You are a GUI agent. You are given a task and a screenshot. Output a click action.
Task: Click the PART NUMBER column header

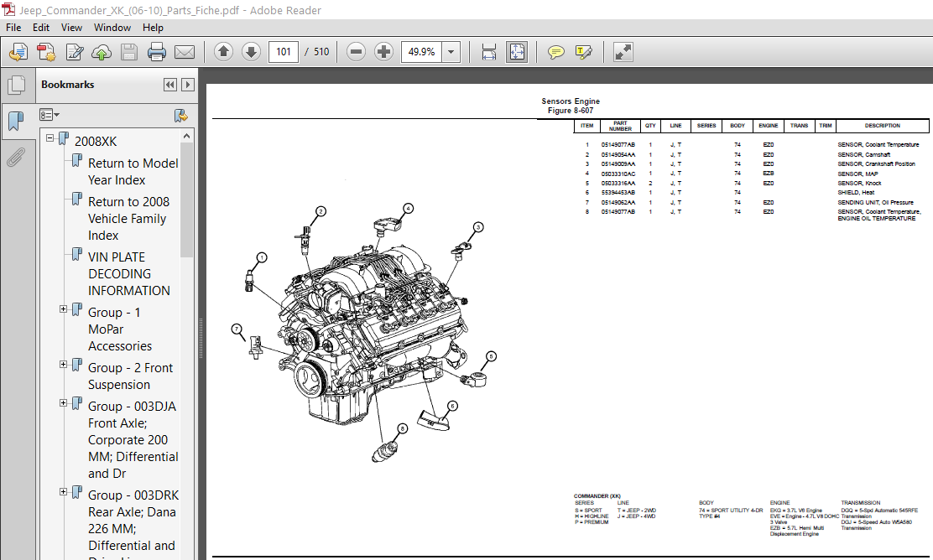pos(620,126)
